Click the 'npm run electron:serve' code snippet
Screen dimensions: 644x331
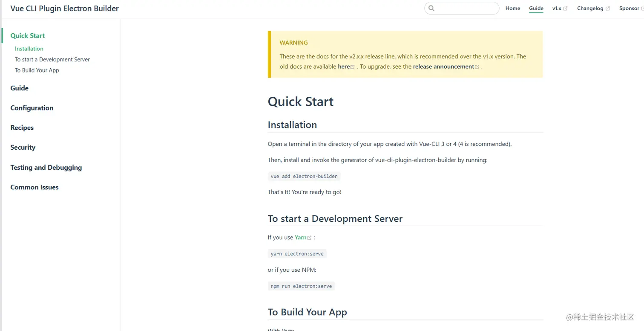pos(302,286)
